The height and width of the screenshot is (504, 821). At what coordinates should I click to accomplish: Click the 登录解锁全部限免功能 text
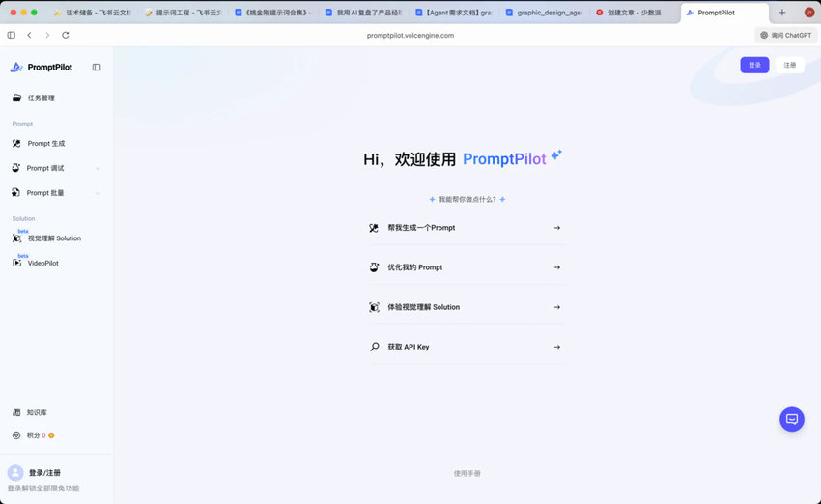coord(42,489)
